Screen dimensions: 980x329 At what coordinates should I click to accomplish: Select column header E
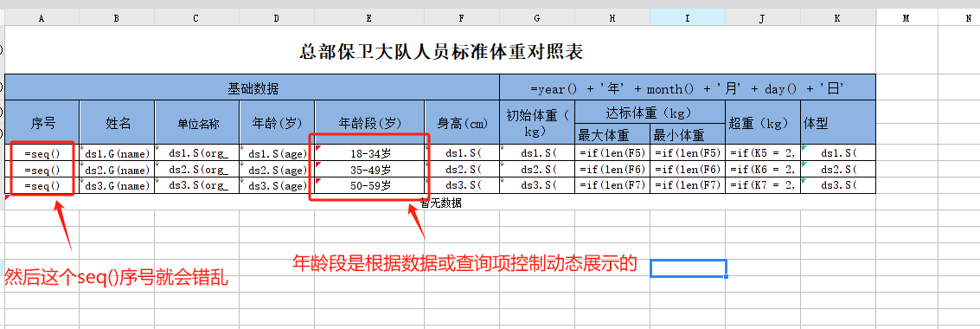pyautogui.click(x=369, y=18)
